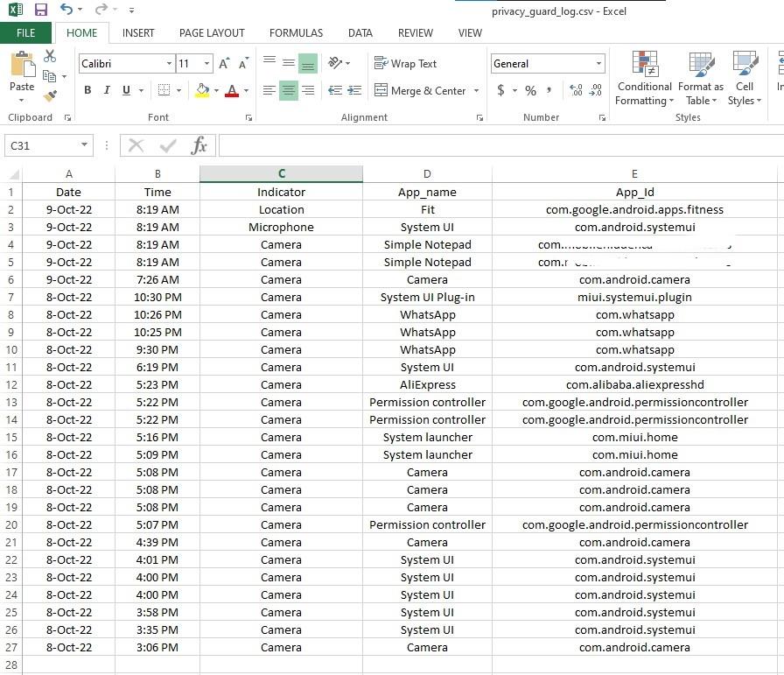Screen dimensions: 784x675
Task: Open the REVIEW tab
Action: coord(415,33)
